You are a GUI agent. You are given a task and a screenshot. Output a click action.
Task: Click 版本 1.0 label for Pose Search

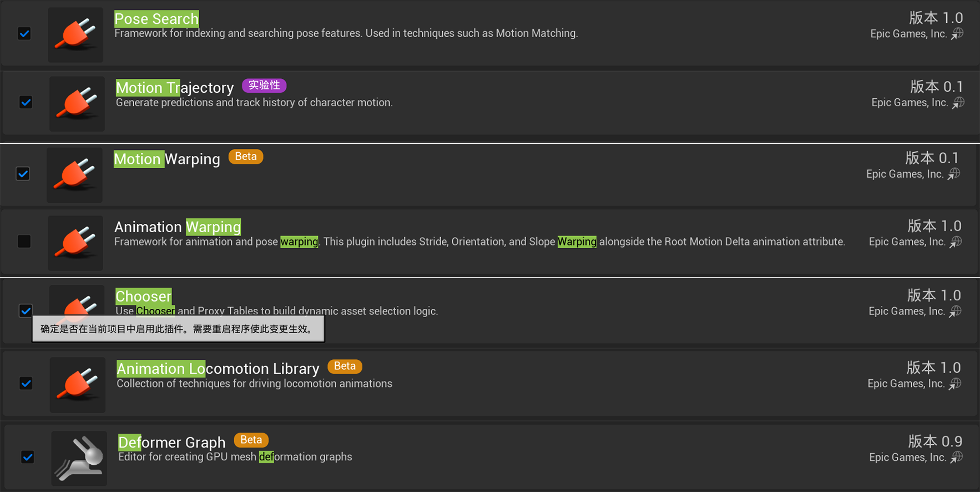936,18
